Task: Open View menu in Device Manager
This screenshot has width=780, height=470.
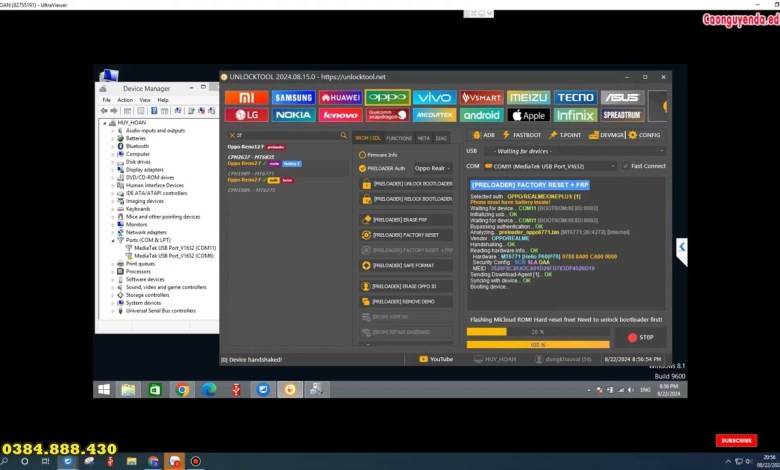Action: (x=145, y=100)
